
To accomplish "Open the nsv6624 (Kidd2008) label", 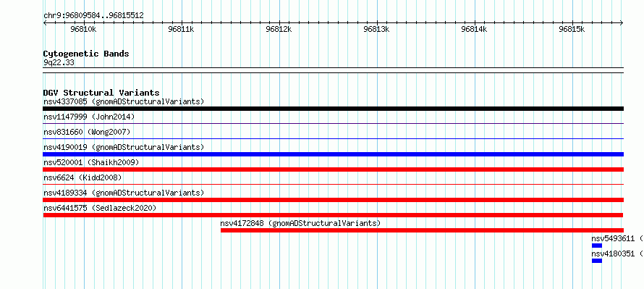I will pos(82,177).
